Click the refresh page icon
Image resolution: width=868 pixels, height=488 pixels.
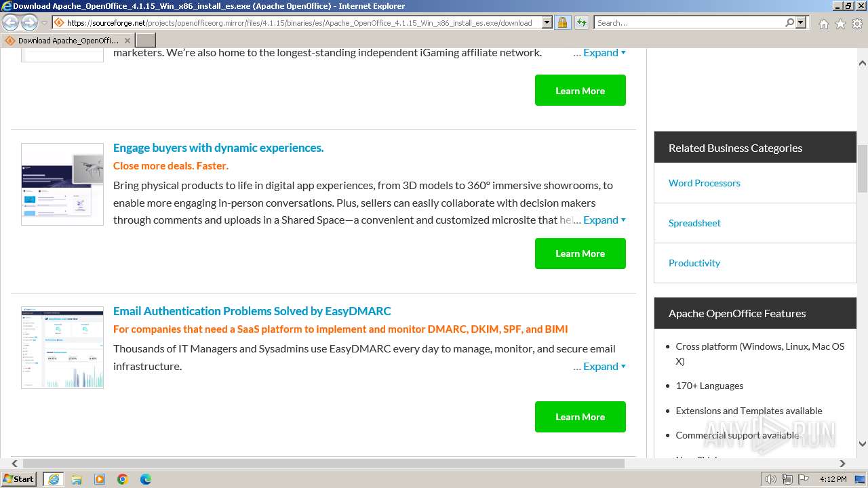pyautogui.click(x=581, y=22)
